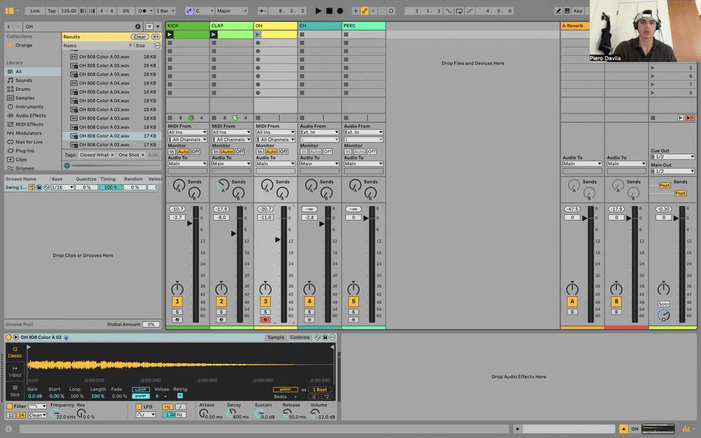Select 1-Shot mode in Simpler
Viewport: 701px width, 438px height.
(x=15, y=371)
